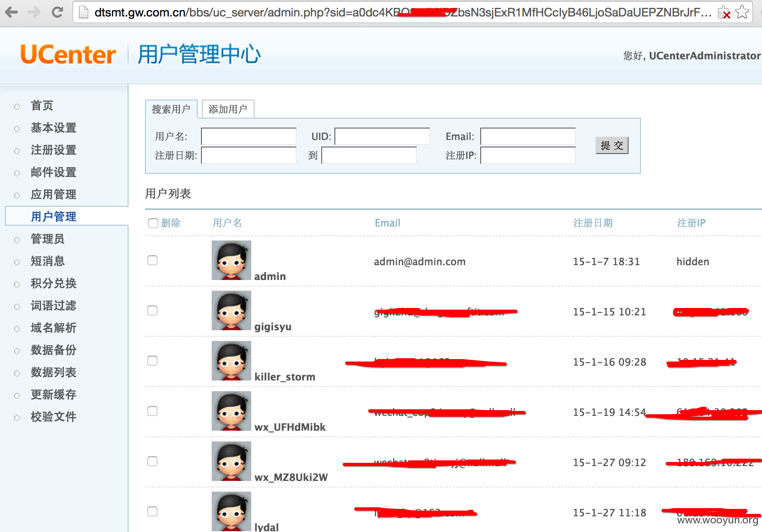Image resolution: width=762 pixels, height=532 pixels.
Task: Click the Email column header
Action: pyautogui.click(x=388, y=223)
